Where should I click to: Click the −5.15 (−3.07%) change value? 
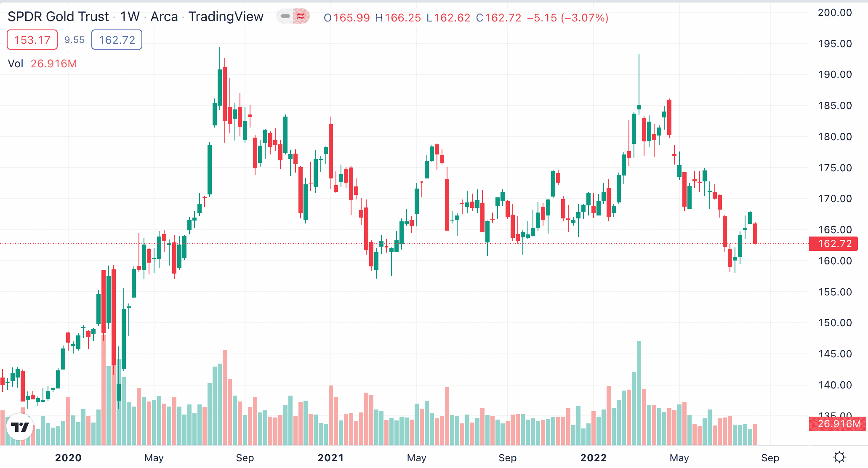567,18
